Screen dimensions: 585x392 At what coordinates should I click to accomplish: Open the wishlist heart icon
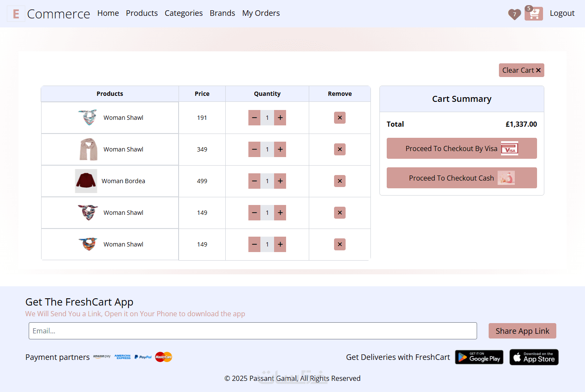(x=514, y=14)
